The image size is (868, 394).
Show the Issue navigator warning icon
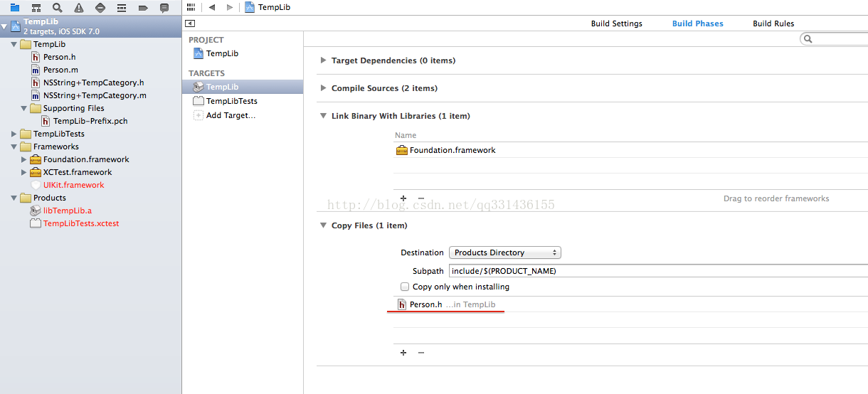click(79, 8)
